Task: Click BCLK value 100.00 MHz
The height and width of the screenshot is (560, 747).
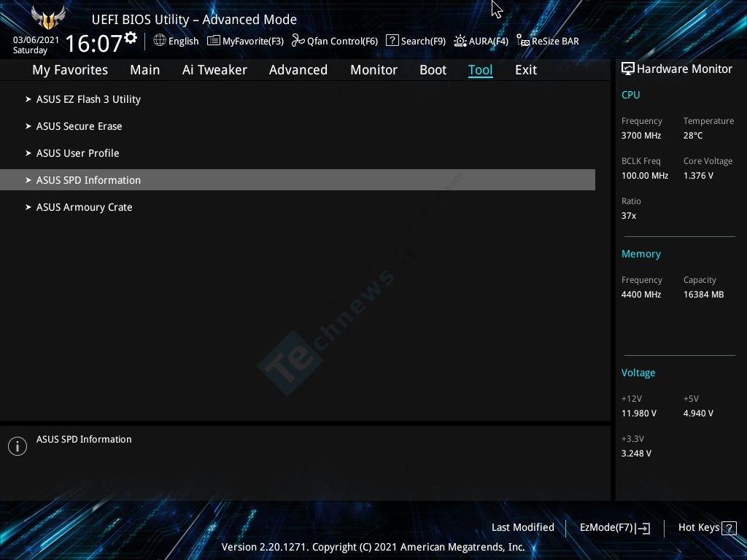Action: (645, 176)
